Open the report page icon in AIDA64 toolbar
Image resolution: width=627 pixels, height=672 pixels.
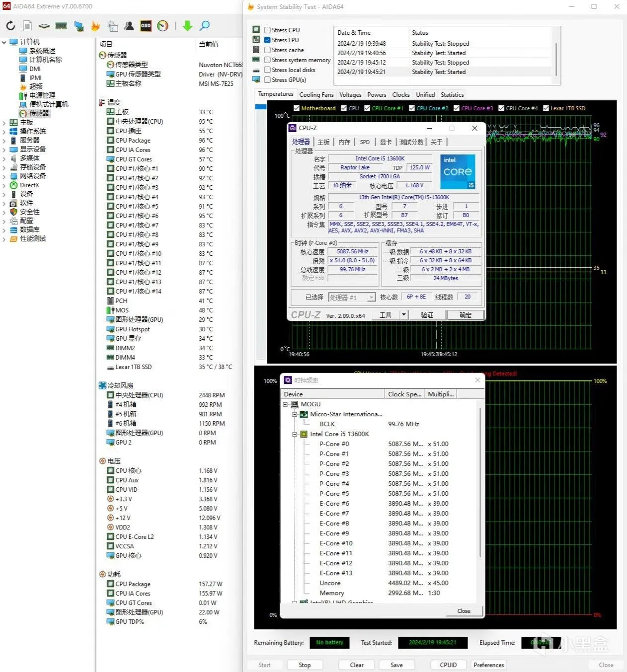(x=27, y=26)
